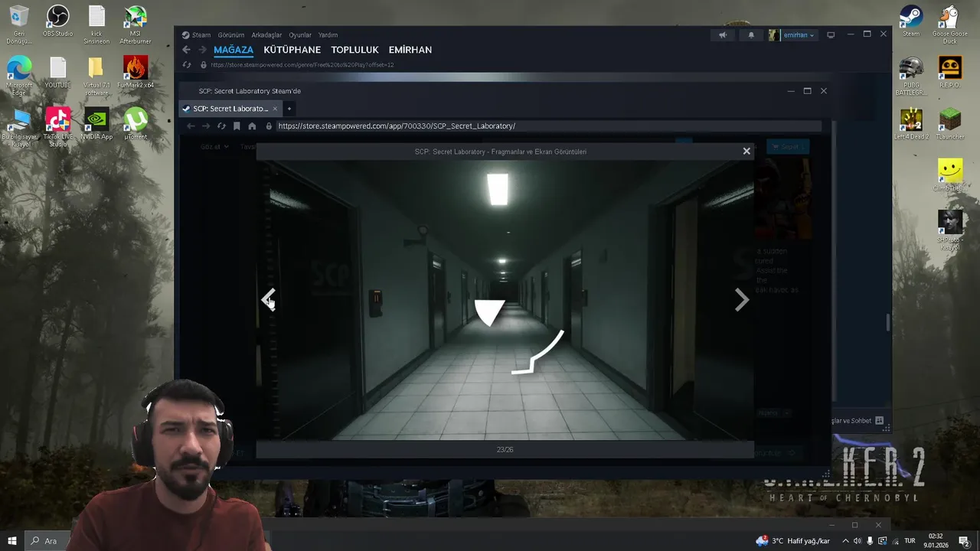Image resolution: width=980 pixels, height=551 pixels.
Task: Click the home icon in SCP browser window
Action: (x=252, y=126)
